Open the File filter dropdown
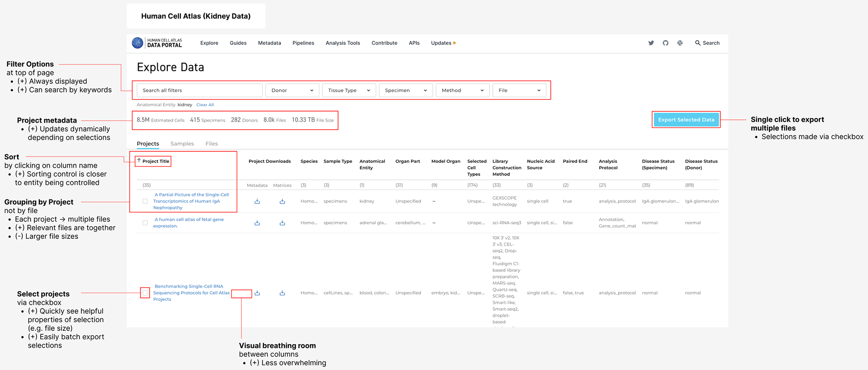Screen dimensions: 868x370 pyautogui.click(x=519, y=90)
